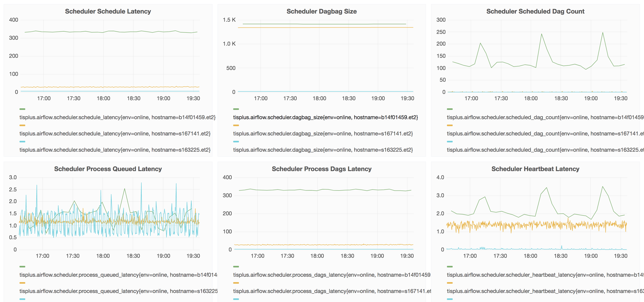Select process_dags_latency legend entry for hostname b14f01459
644x302 pixels.
pos(332,275)
